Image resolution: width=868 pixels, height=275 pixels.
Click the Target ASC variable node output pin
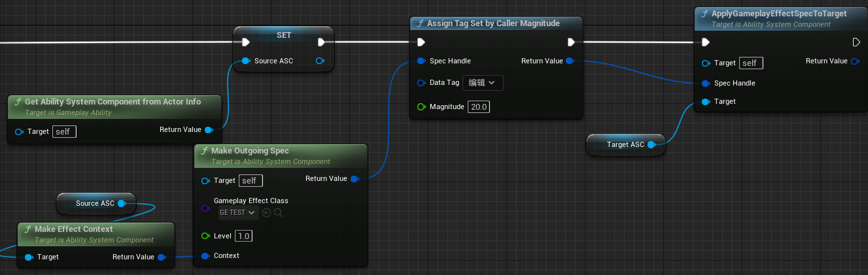(x=651, y=144)
